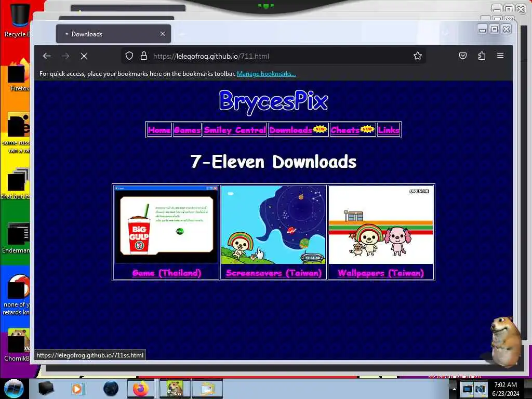Open the Firefox hamburger application menu
This screenshot has width=532, height=399.
(x=500, y=55)
